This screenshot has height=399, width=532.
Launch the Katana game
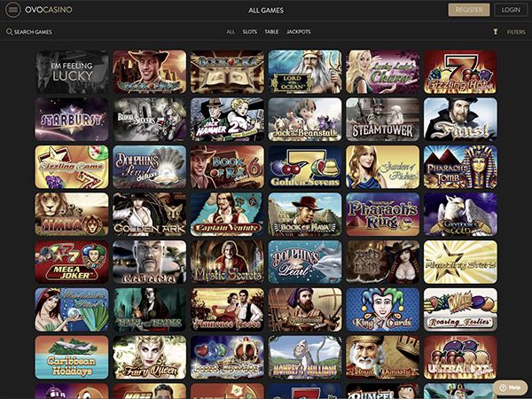150,262
